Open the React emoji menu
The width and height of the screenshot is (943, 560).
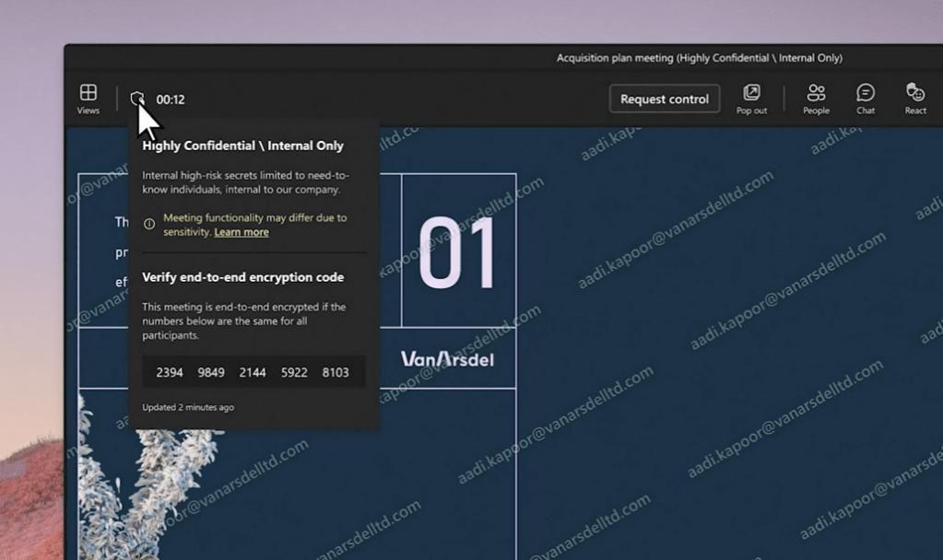coord(915,99)
